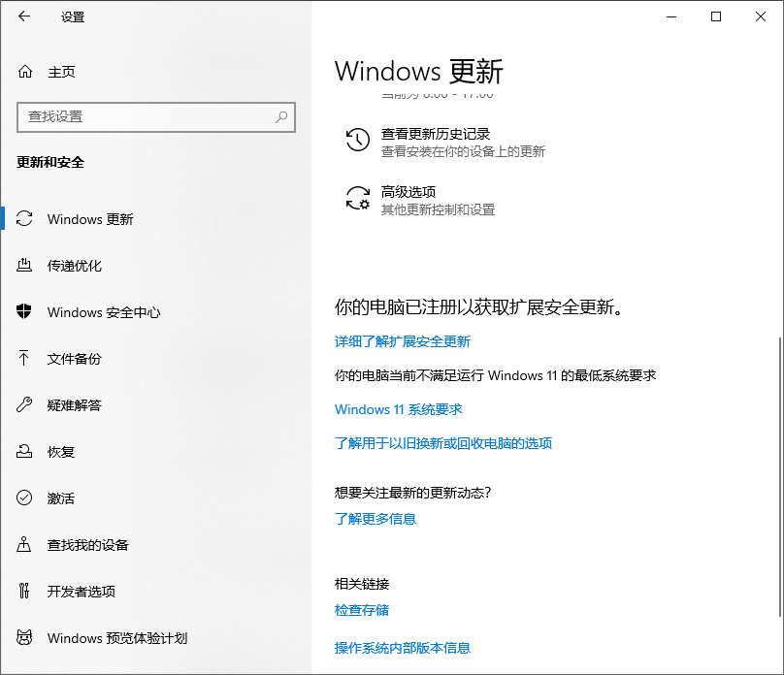Click 查看安装在你的设备上的更新 description text
The width and height of the screenshot is (784, 675).
click(x=463, y=151)
